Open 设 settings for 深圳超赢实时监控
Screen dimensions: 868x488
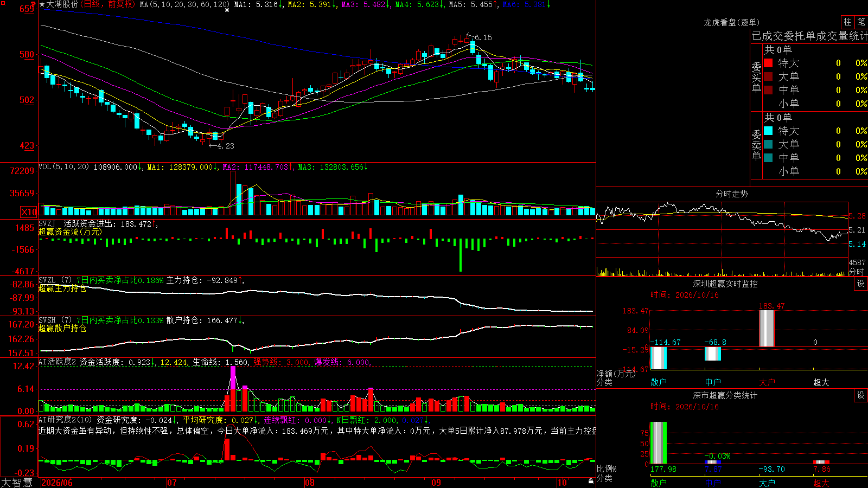tap(861, 284)
